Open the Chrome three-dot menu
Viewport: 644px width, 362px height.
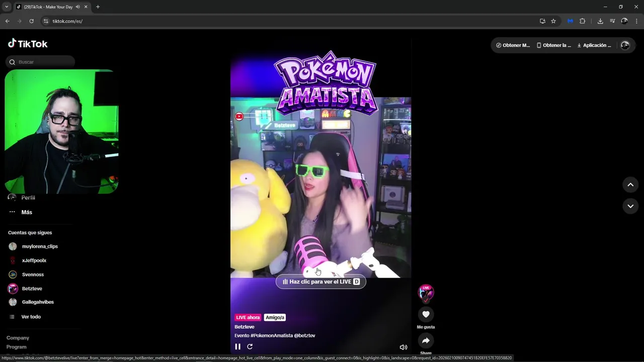[x=637, y=21]
